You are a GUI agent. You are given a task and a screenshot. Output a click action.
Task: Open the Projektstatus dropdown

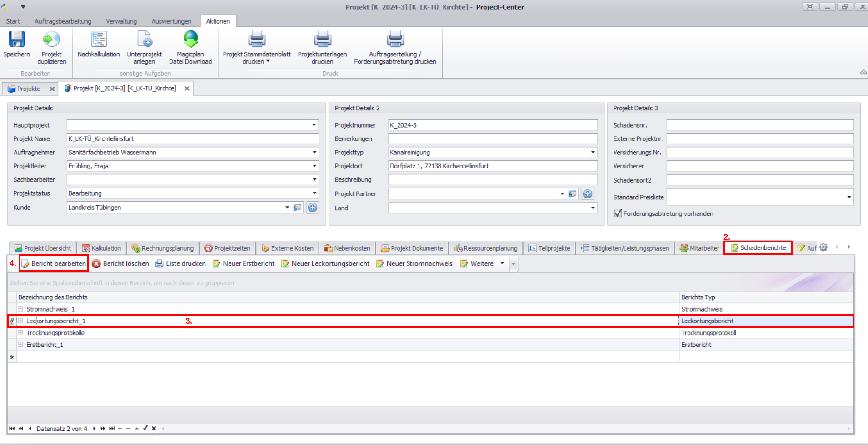[x=314, y=193]
